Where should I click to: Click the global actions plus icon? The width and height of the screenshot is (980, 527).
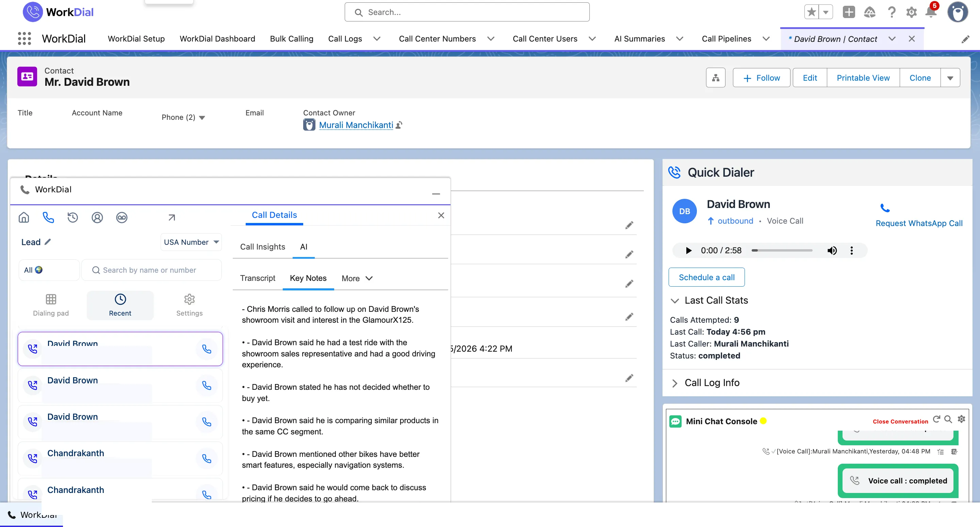pos(849,12)
